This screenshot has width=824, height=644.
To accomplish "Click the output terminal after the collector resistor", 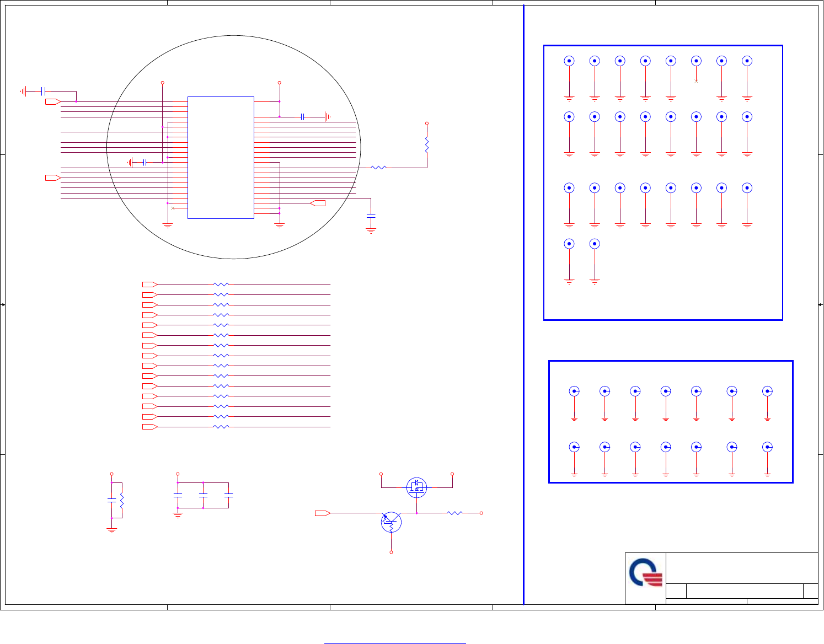I will [x=481, y=513].
